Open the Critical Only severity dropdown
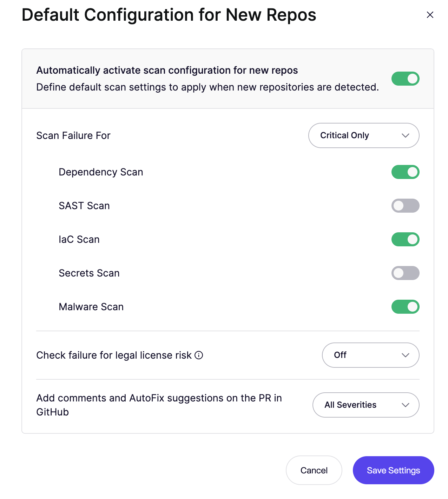Screen dimensions: 448x499 (x=363, y=135)
